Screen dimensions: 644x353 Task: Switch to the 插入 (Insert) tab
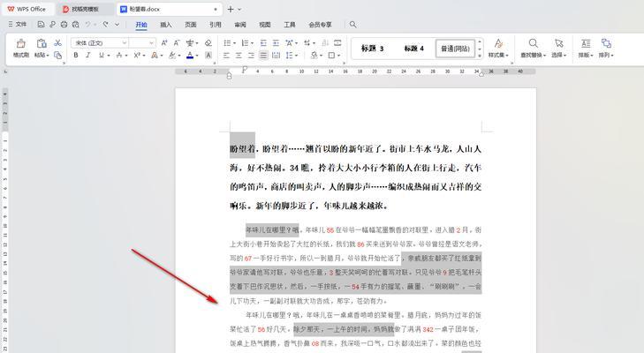[x=166, y=25]
